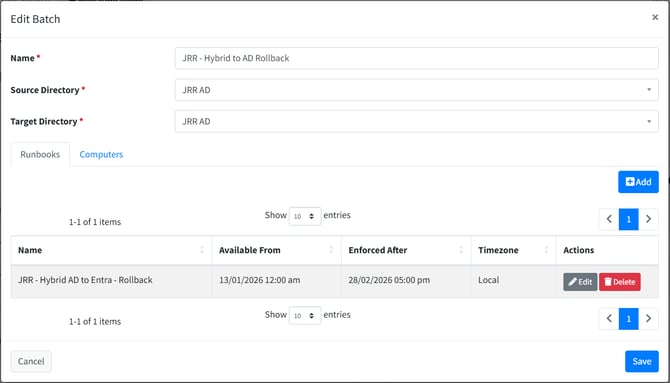Go to next page in bottom pagination
670x383 pixels.
tap(648, 319)
